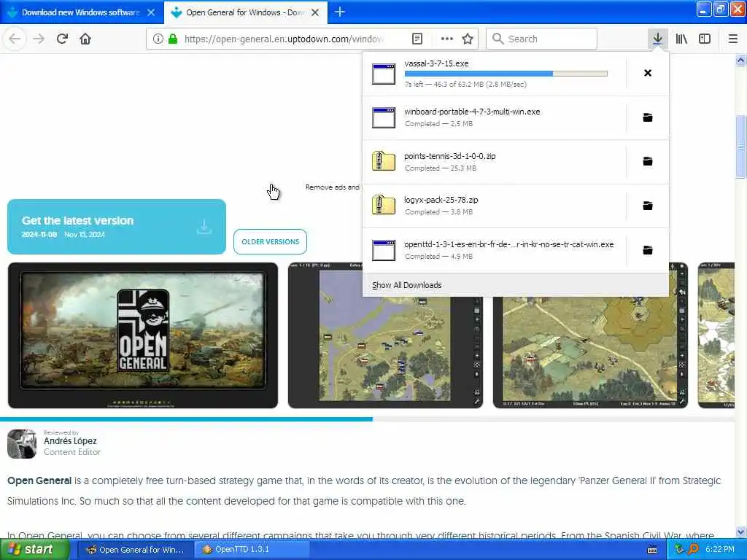Image resolution: width=747 pixels, height=560 pixels.
Task: Click the magnifier icon in system tray
Action: 694,549
